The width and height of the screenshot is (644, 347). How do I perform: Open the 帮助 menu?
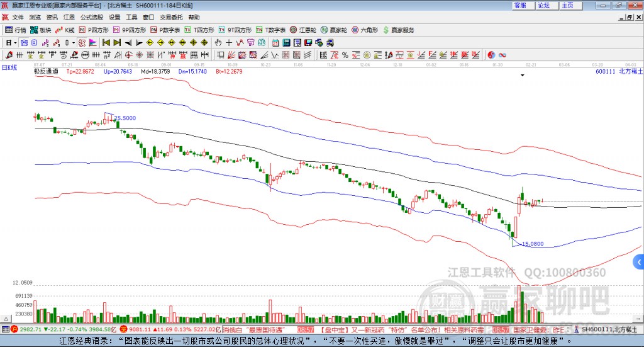194,17
